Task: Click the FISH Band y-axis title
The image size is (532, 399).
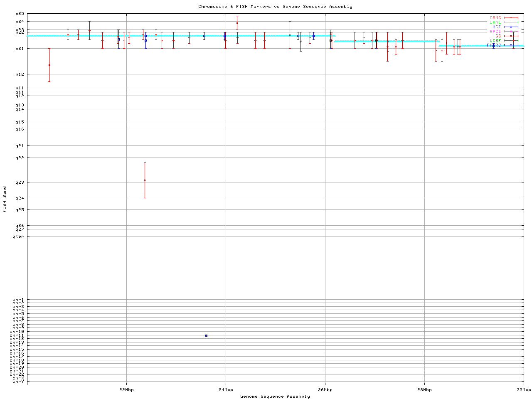Action: (x=5, y=199)
